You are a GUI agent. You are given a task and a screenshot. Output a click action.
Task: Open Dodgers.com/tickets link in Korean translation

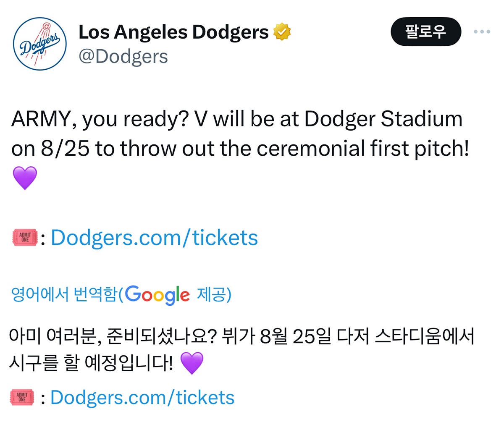tap(142, 397)
